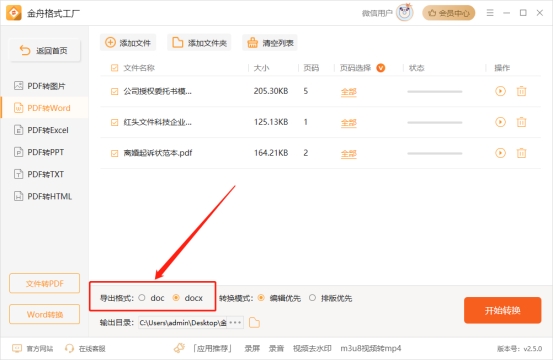Click the output directory path field
The image size is (554, 360).
(183, 323)
